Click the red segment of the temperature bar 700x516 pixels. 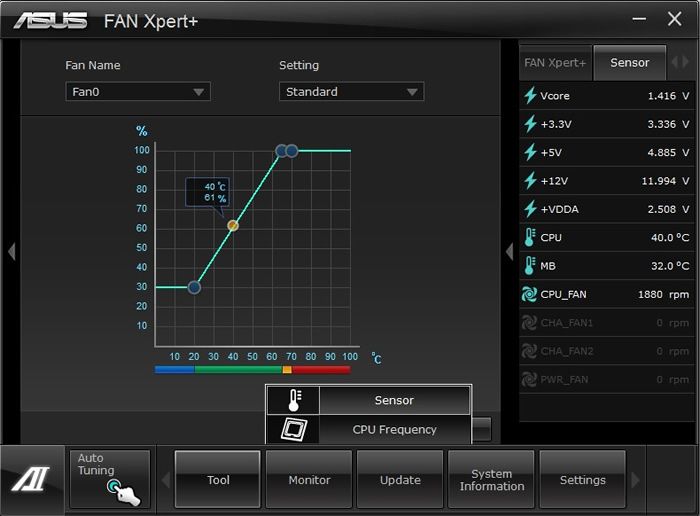(x=321, y=370)
